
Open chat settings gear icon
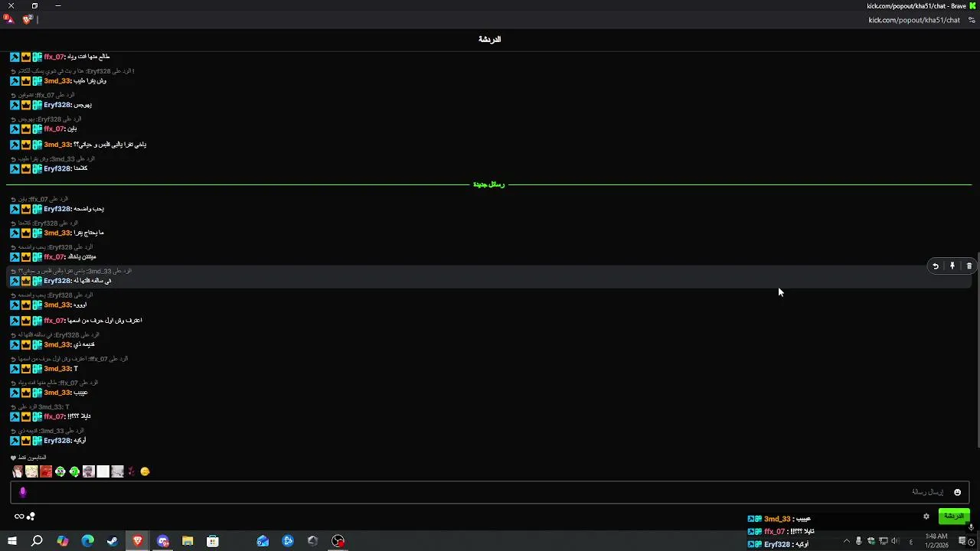click(926, 516)
